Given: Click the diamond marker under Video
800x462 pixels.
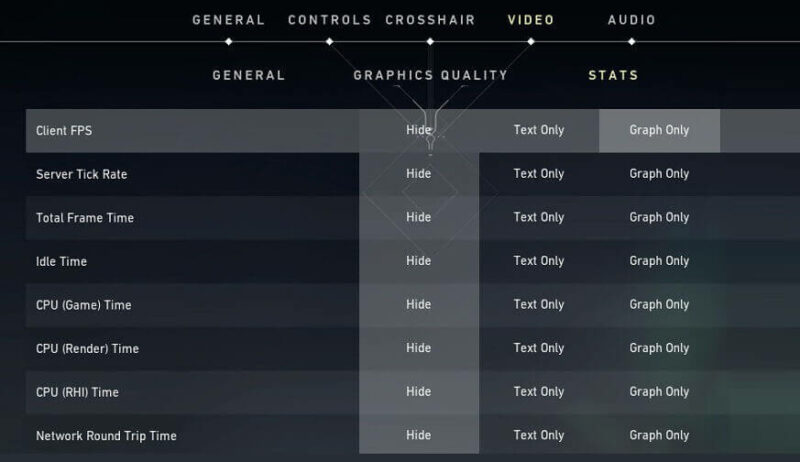Looking at the screenshot, I should pos(531,41).
